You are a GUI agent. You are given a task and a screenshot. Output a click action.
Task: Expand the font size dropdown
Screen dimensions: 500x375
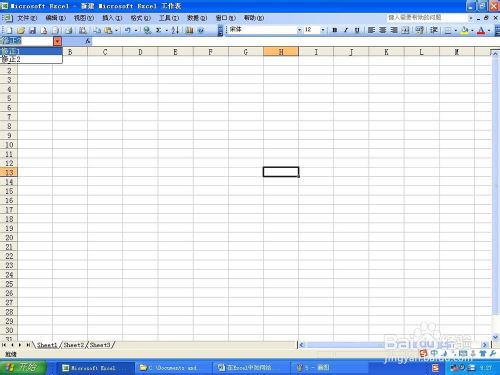[323, 30]
